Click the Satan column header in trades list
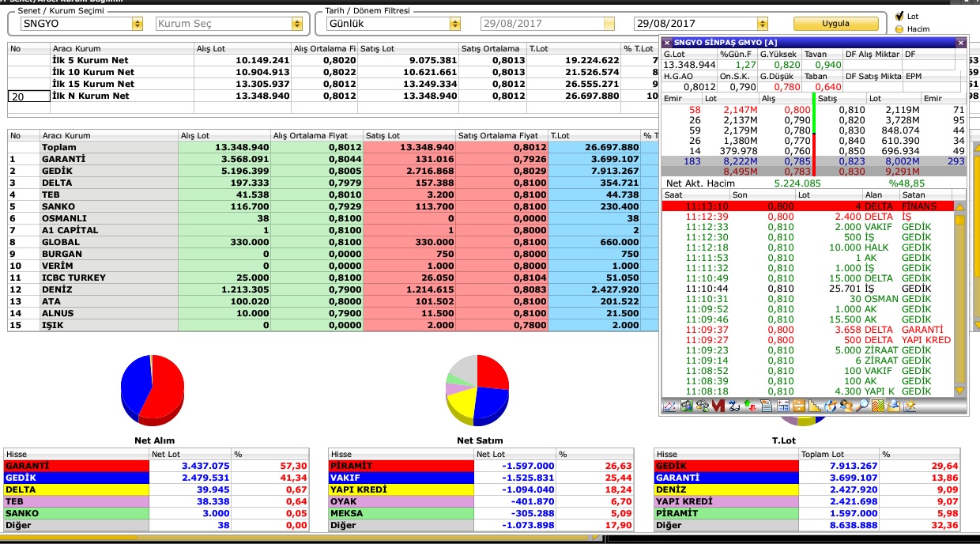This screenshot has height=544, width=980. point(926,194)
